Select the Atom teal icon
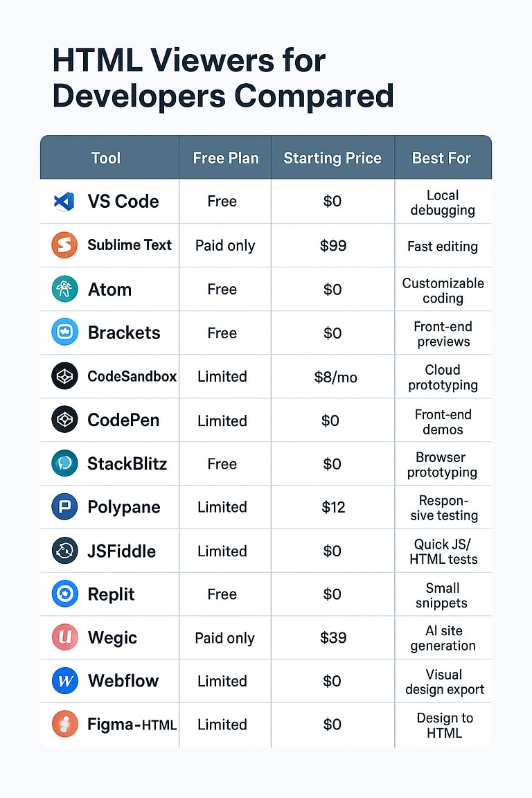The image size is (532, 798). click(64, 289)
